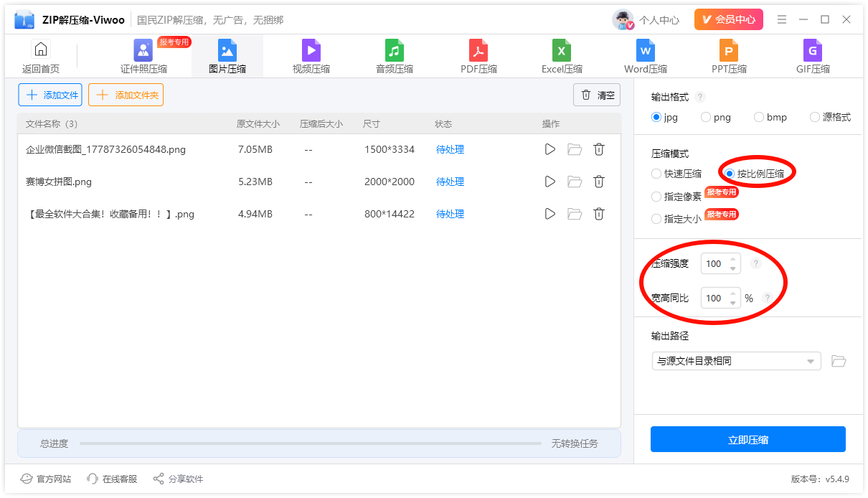Click 待处理 status of 企业微信截图 row
The height and width of the screenshot is (498, 868).
(450, 149)
